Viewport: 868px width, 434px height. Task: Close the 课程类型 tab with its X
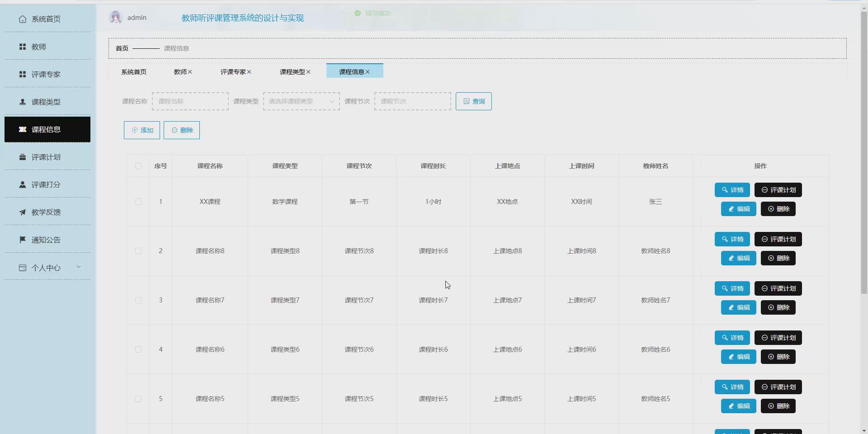point(308,72)
